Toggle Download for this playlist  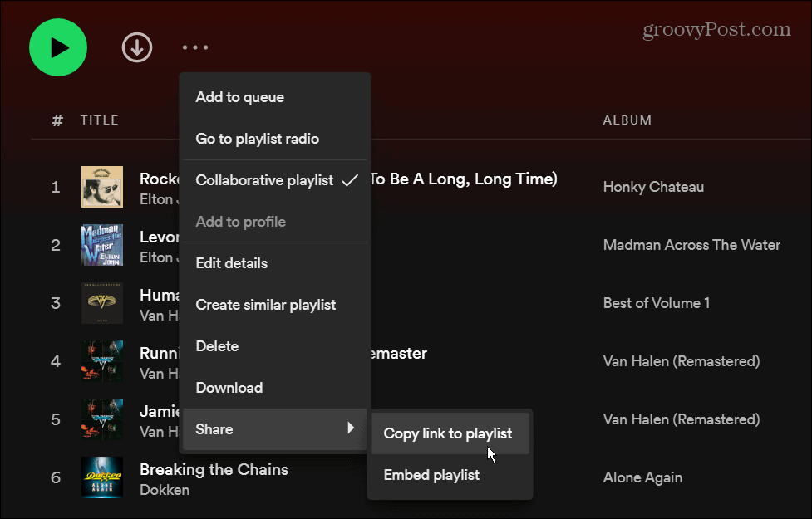[229, 388]
